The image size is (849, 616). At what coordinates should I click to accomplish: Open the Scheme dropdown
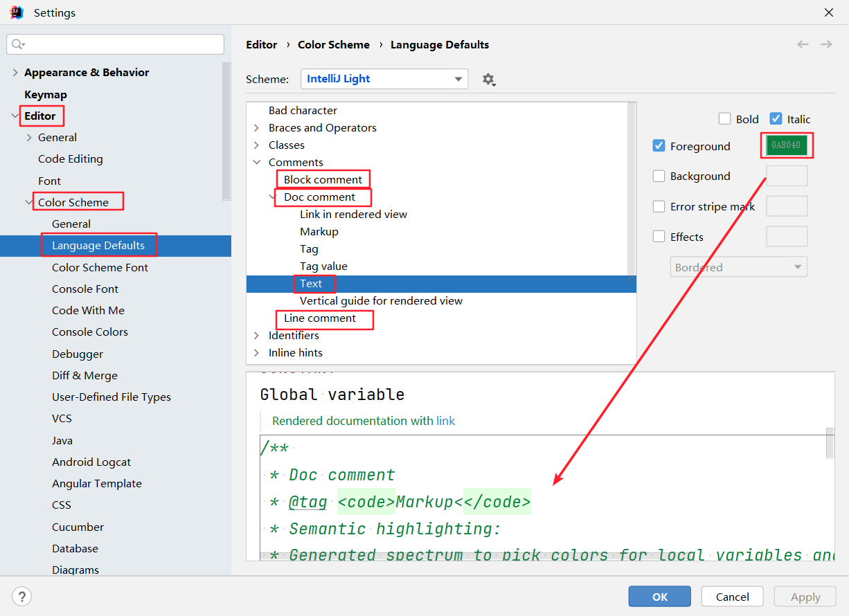(384, 79)
